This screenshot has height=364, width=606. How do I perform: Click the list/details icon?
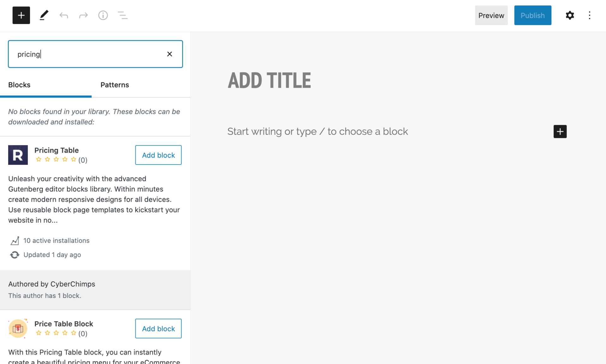click(122, 15)
